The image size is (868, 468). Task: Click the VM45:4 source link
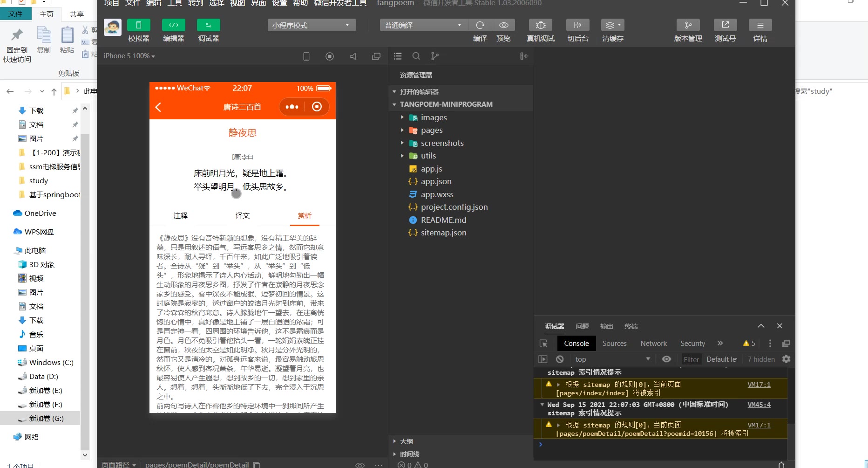pos(759,405)
